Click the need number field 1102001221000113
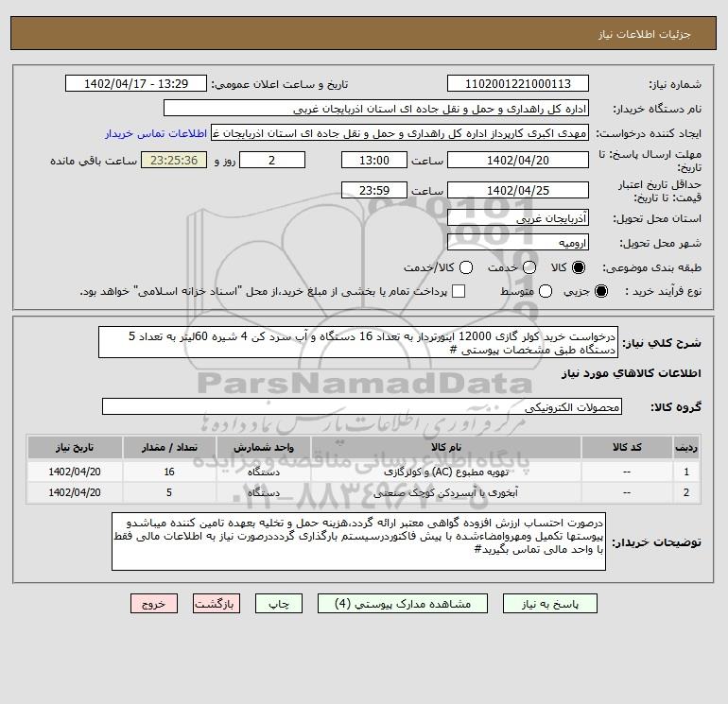 click(x=518, y=83)
